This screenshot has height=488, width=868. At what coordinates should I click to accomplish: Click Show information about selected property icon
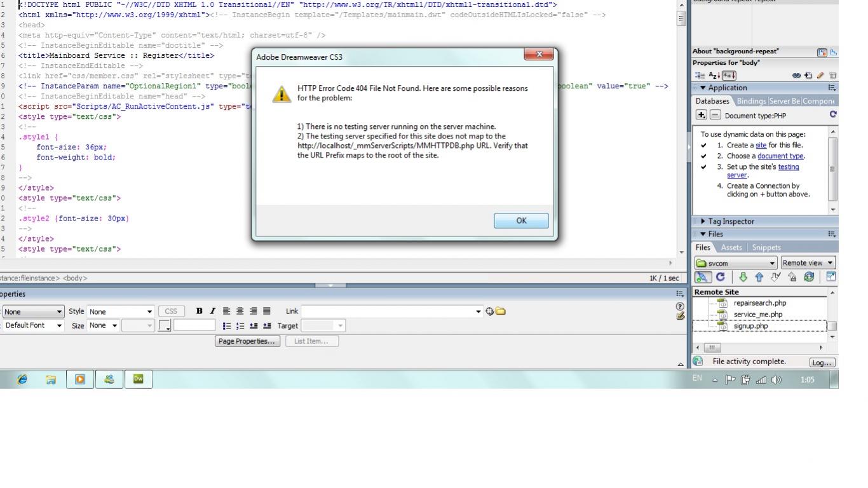[x=822, y=51]
